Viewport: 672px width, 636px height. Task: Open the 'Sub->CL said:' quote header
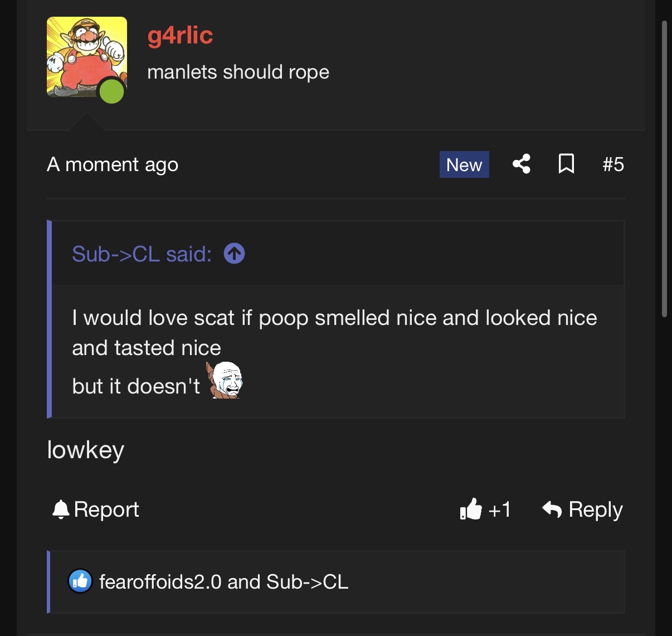tap(142, 254)
